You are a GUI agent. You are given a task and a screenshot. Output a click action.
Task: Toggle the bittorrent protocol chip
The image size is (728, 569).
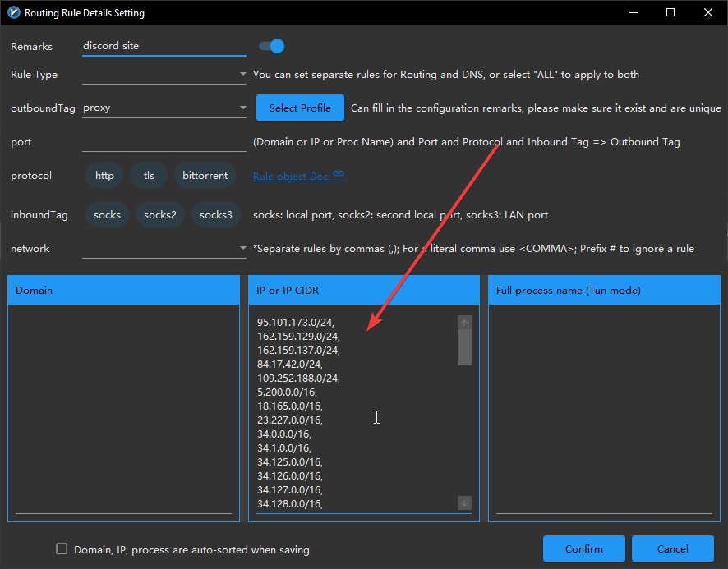tap(205, 176)
